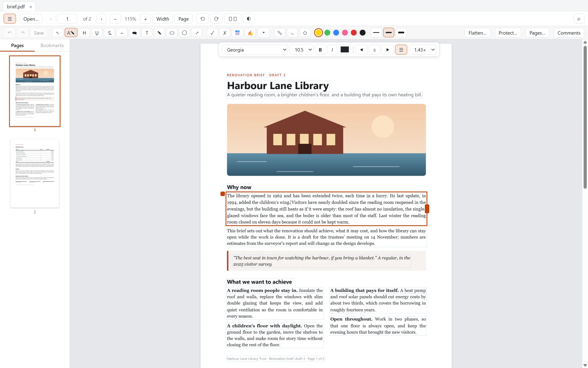Enable justified text alignment
This screenshot has height=368, width=588.
pos(401,50)
